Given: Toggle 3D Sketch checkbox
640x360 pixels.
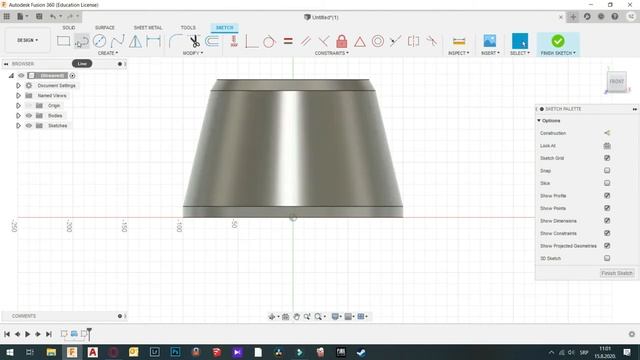Looking at the screenshot, I should 607,258.
